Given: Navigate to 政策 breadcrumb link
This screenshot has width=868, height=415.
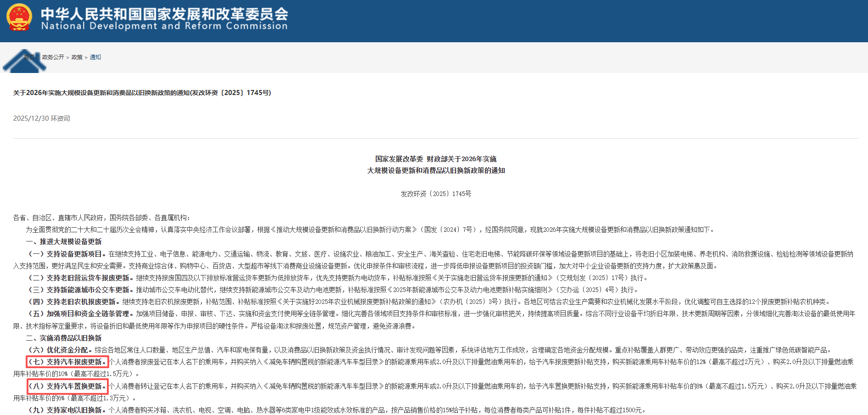Looking at the screenshot, I should [77, 57].
